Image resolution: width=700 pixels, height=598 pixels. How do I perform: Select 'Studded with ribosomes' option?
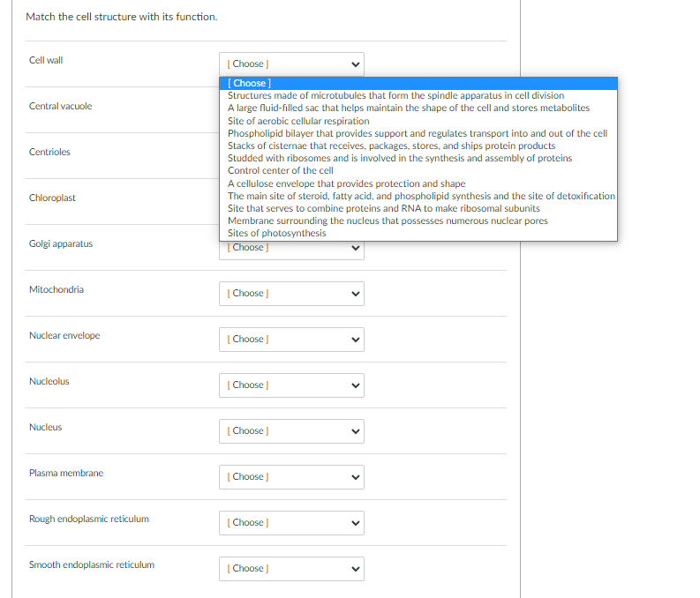click(418, 159)
